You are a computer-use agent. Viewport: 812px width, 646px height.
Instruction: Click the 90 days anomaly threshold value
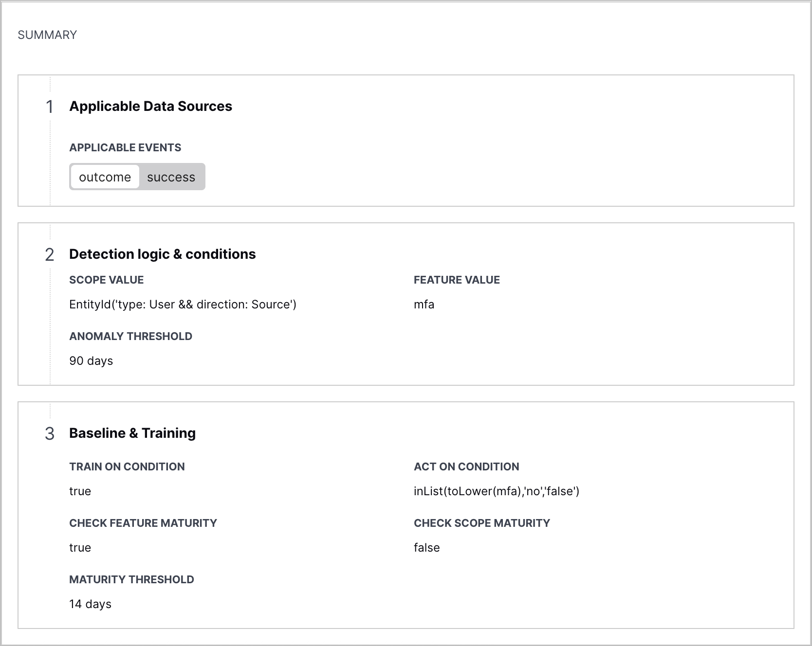[91, 360]
